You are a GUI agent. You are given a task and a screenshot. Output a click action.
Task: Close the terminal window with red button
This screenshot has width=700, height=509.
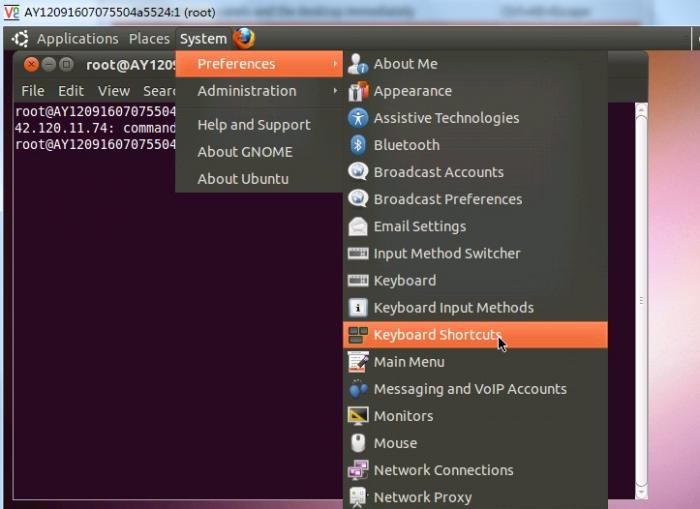[31, 65]
